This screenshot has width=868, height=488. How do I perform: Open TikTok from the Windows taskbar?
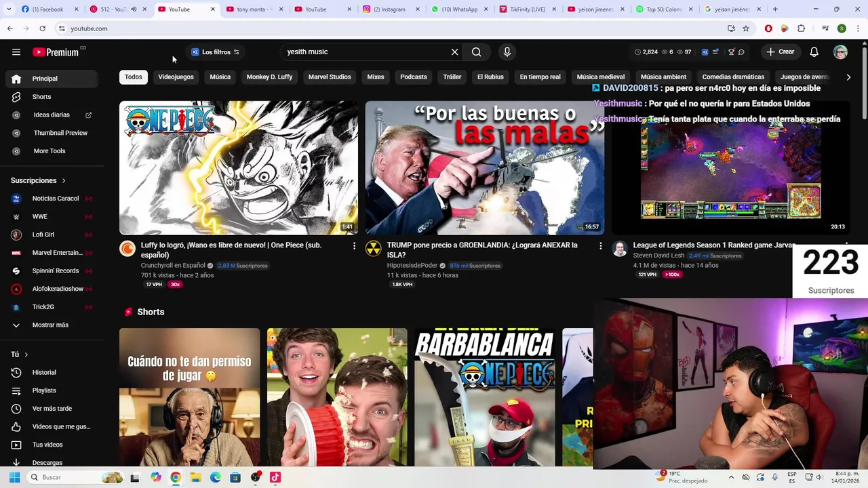pos(275,477)
